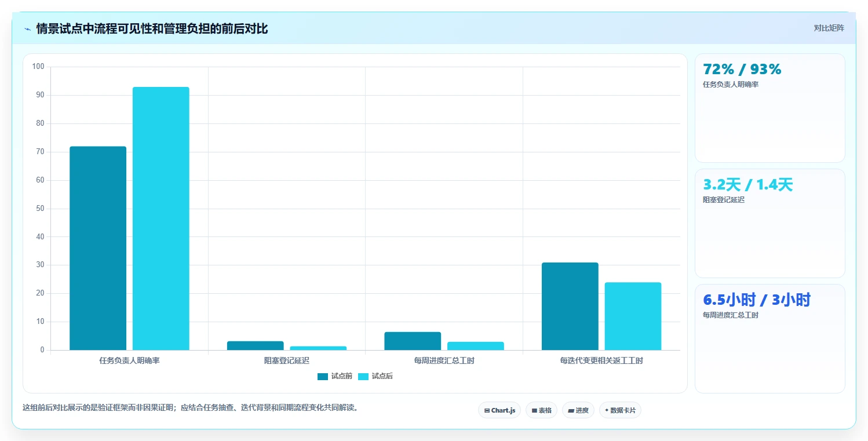Click the 试点前 bar for 阻塞登记延迟
Screen dimensions: 868x441
click(256, 345)
